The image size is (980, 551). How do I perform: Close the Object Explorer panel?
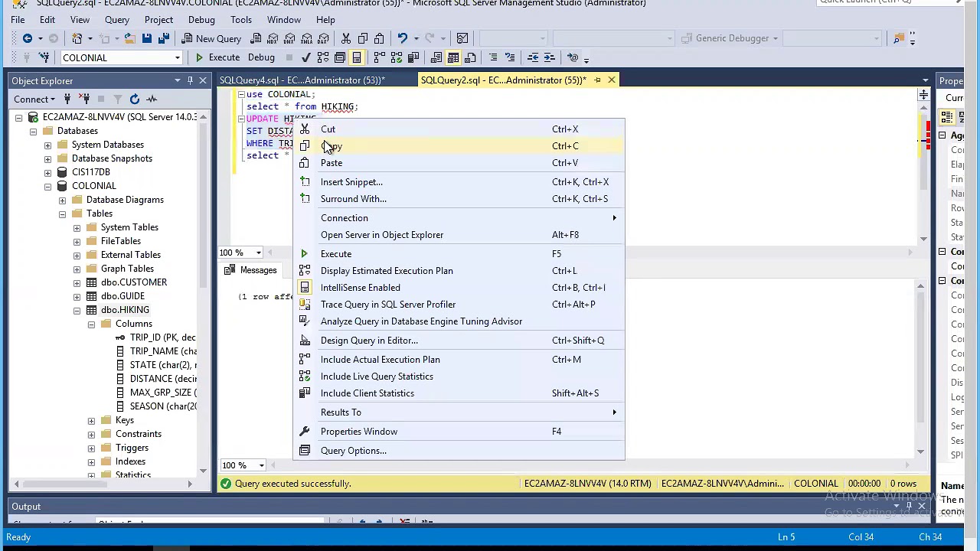coord(203,80)
